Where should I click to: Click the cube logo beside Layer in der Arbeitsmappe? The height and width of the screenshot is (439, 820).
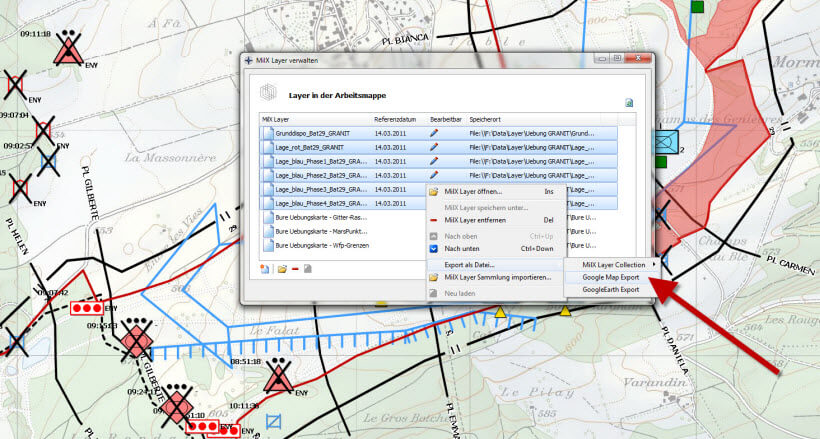(x=268, y=93)
